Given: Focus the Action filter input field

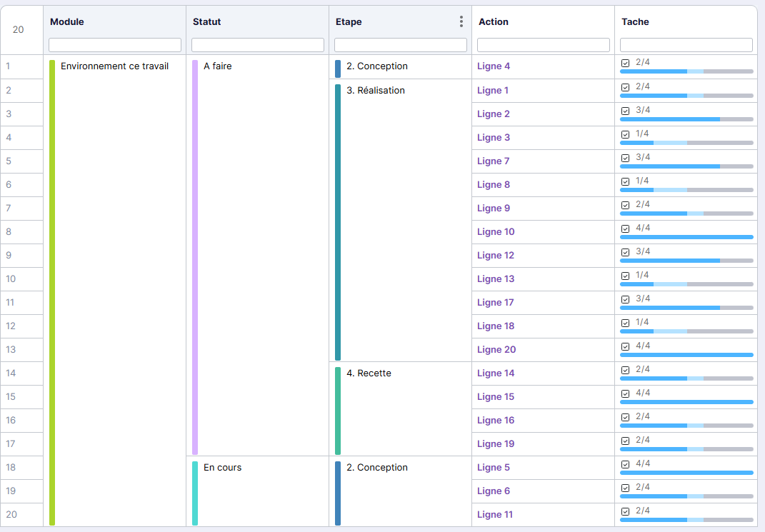Looking at the screenshot, I should [544, 45].
